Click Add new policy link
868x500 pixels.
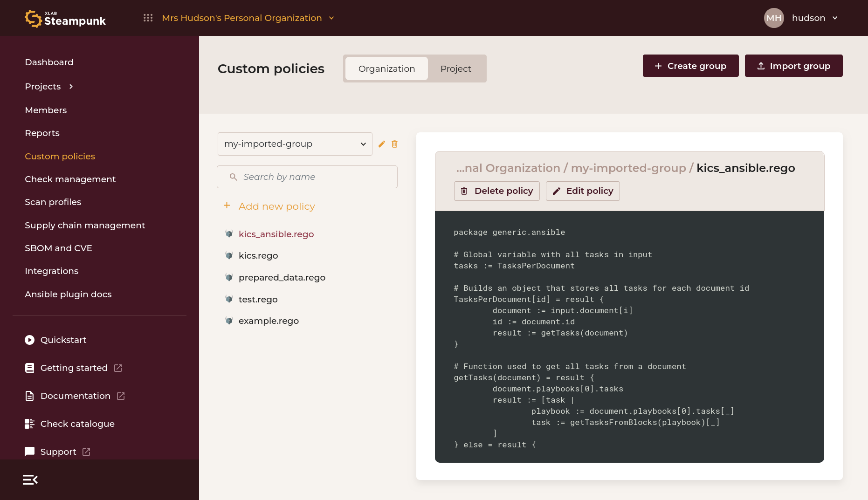coord(277,206)
